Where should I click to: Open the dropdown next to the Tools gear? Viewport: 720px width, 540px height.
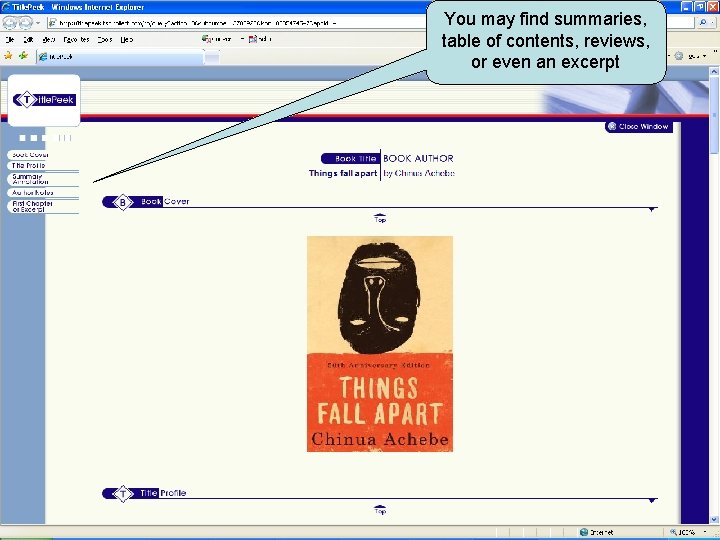[x=704, y=56]
